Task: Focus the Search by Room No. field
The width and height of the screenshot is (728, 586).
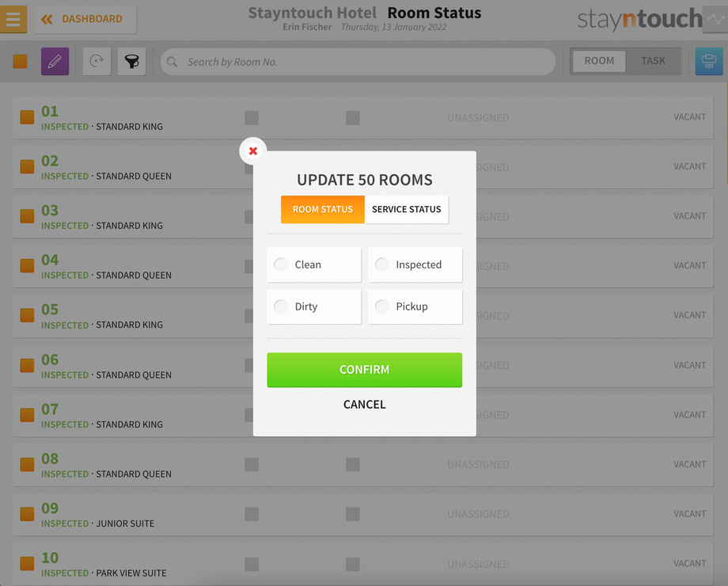Action: click(358, 62)
